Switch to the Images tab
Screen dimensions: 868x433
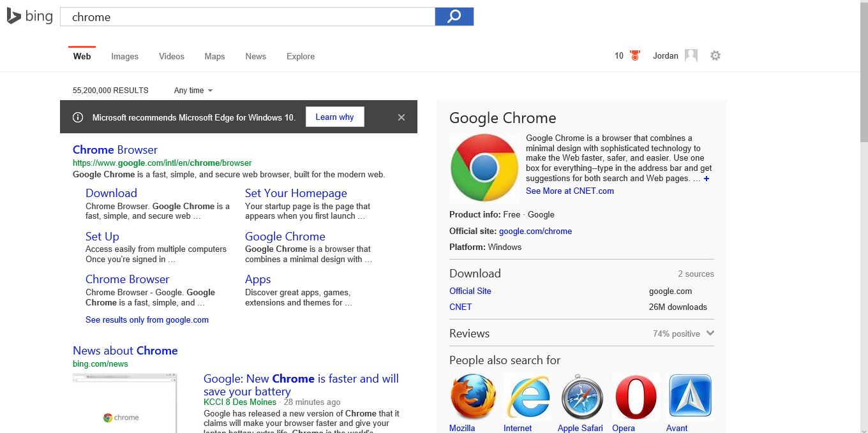click(x=124, y=57)
